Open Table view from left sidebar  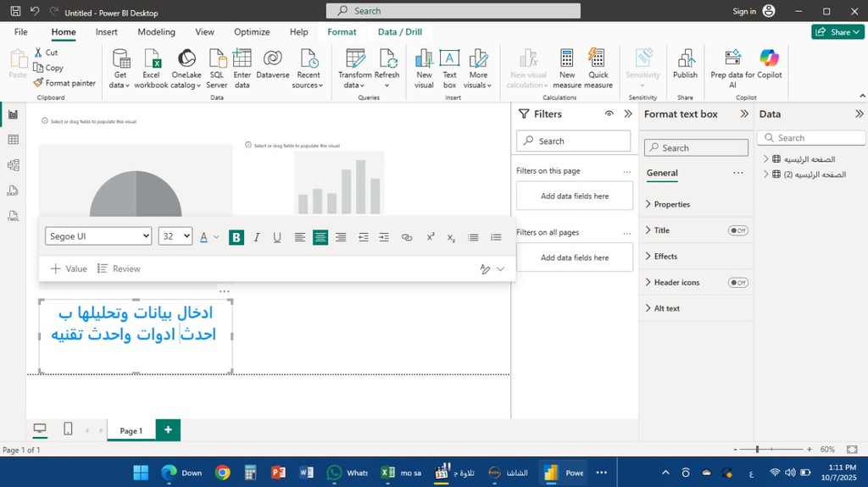point(13,140)
